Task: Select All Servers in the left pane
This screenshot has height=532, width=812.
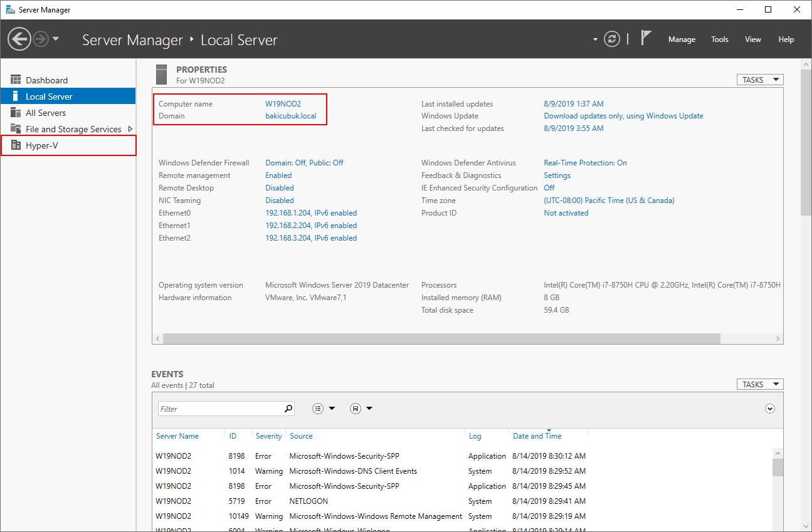Action: pyautogui.click(x=68, y=113)
